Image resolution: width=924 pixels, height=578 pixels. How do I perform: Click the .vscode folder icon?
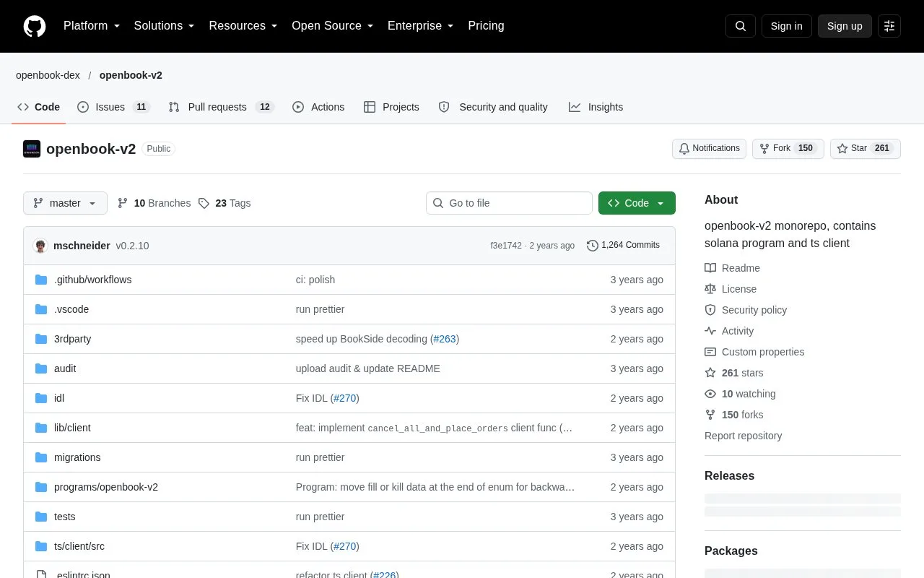click(41, 309)
